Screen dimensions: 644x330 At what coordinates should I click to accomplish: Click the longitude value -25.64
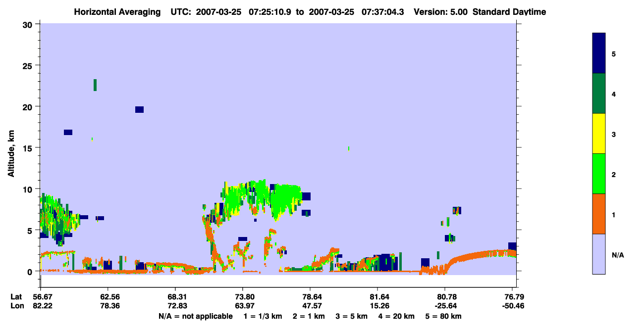445,306
